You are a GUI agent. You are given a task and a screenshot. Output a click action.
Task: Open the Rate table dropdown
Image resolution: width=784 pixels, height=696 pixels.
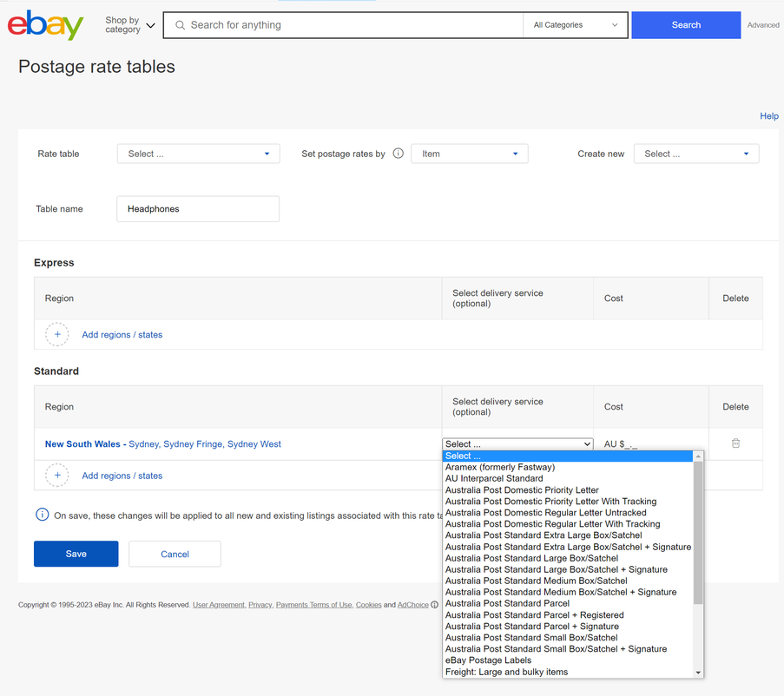click(199, 154)
